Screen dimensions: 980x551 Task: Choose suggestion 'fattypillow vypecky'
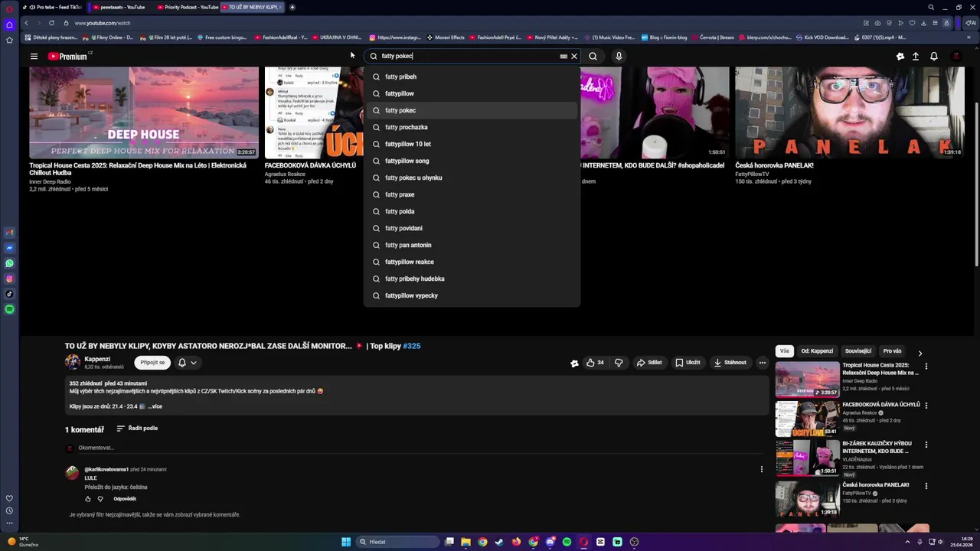pos(472,295)
